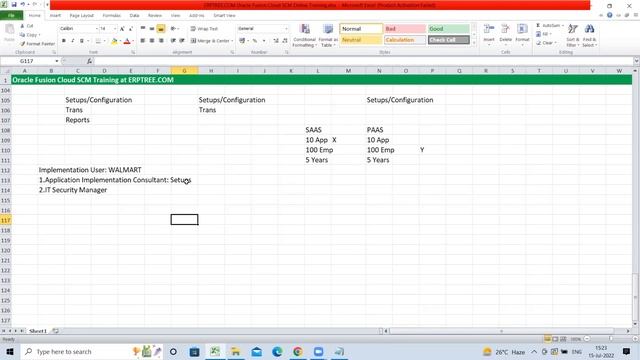The image size is (640, 360).
Task: Select Top Align icon
Action: tap(143, 29)
